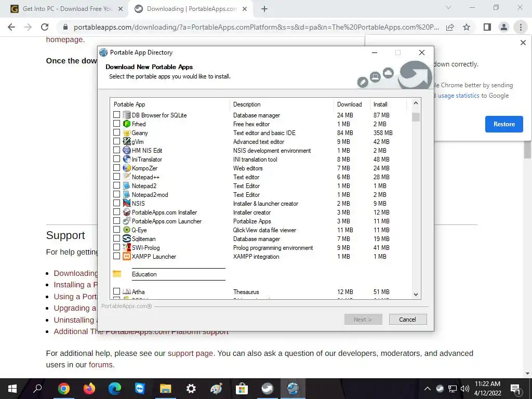Viewport: 532px width, 399px height.
Task: Bookmark this page with the star icon
Action: (x=467, y=27)
